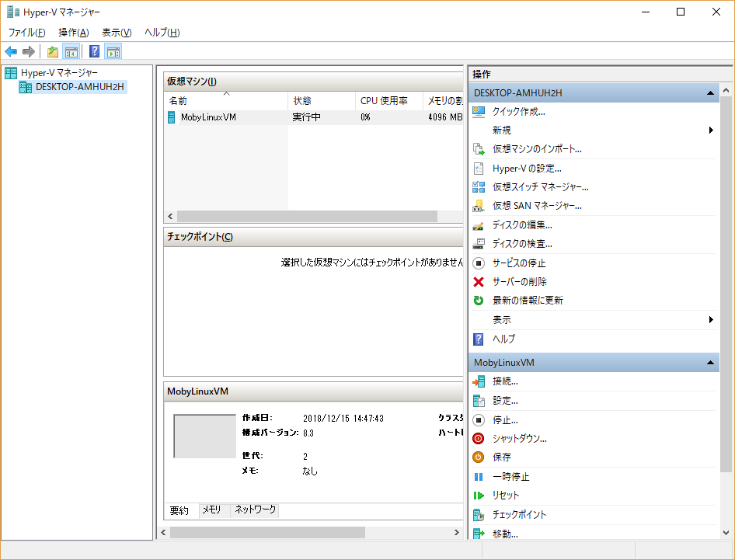
Task: Click the center pane bottom right scroll arrow
Action: point(457,532)
